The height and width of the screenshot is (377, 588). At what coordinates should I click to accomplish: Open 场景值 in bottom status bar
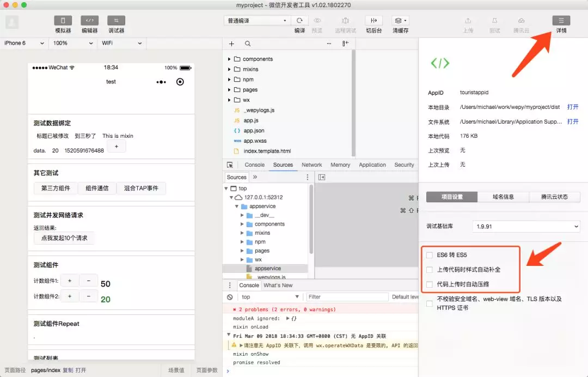tap(176, 370)
